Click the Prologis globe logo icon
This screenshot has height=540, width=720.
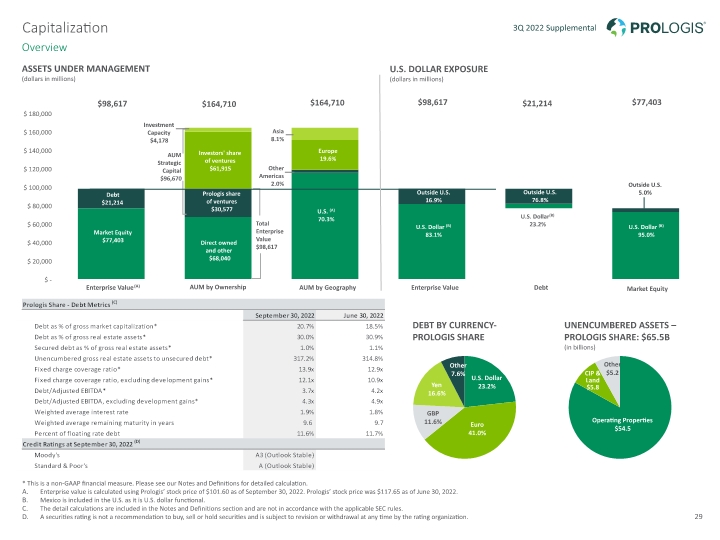[616, 27]
